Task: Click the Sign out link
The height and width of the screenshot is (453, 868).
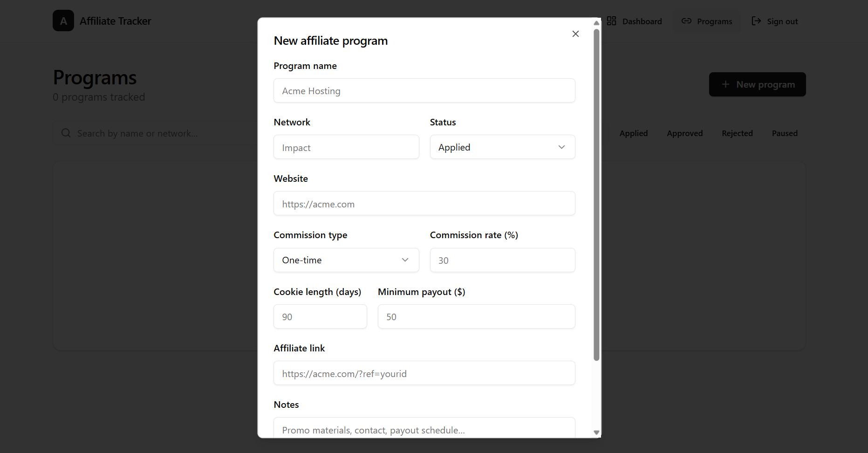Action: click(x=775, y=21)
